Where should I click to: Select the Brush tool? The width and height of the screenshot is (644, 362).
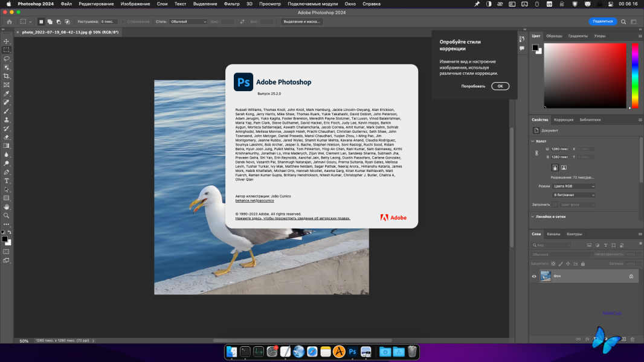pos(7,111)
